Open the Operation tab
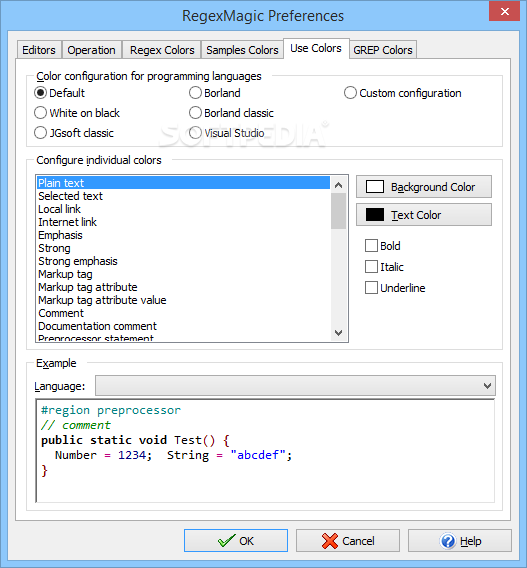The height and width of the screenshot is (568, 527). click(x=92, y=50)
